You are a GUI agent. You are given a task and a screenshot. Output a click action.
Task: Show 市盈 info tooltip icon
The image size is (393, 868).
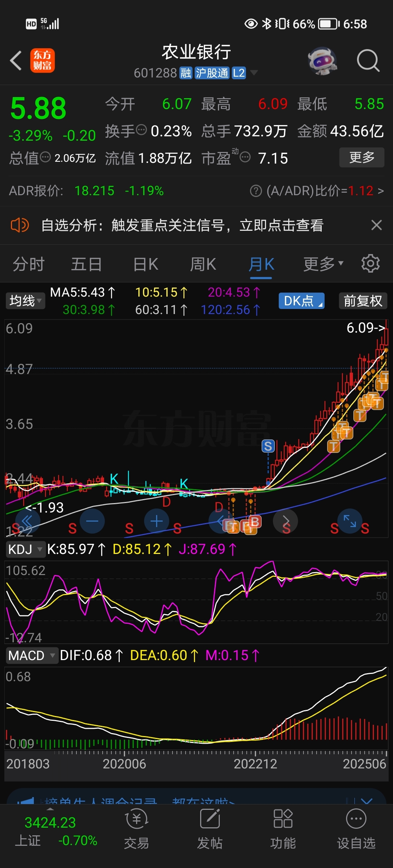pyautogui.click(x=245, y=157)
